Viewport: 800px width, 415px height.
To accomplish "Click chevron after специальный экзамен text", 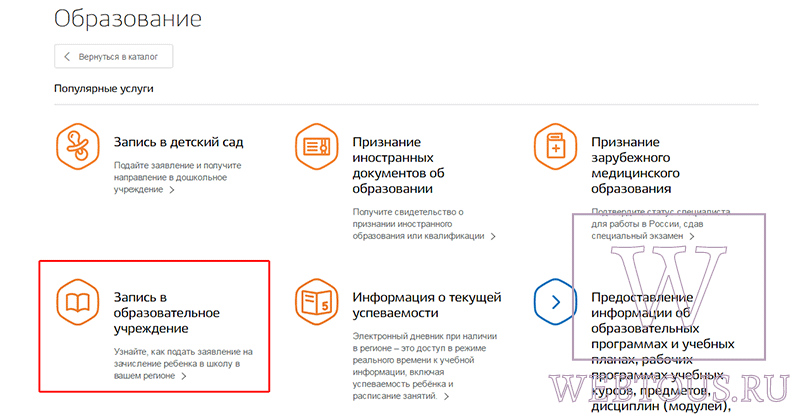I will pos(692,236).
